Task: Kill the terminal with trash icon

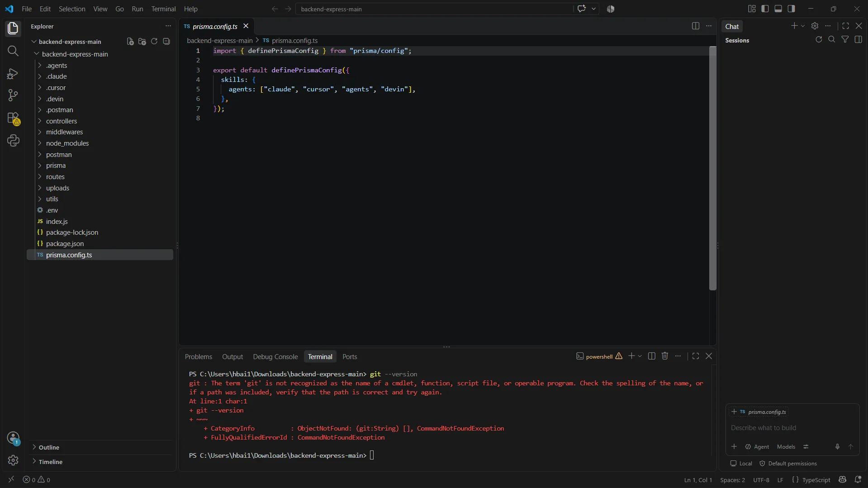Action: tap(665, 356)
